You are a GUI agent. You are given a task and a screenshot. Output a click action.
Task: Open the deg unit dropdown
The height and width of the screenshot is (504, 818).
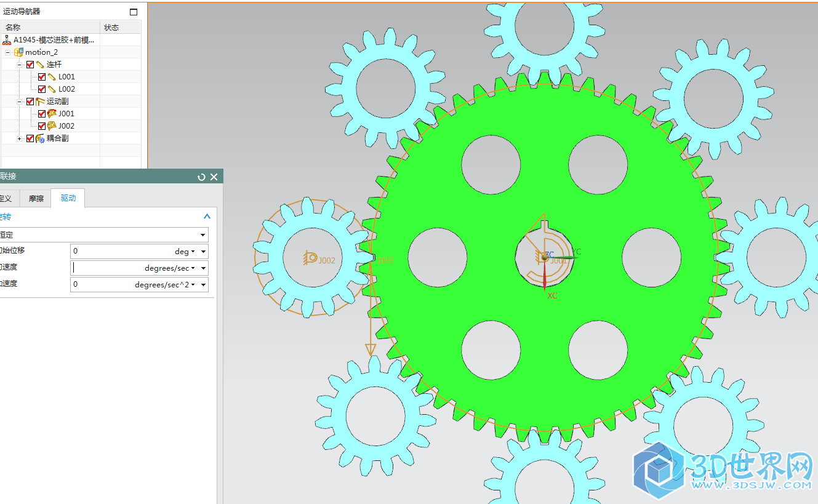pos(185,251)
